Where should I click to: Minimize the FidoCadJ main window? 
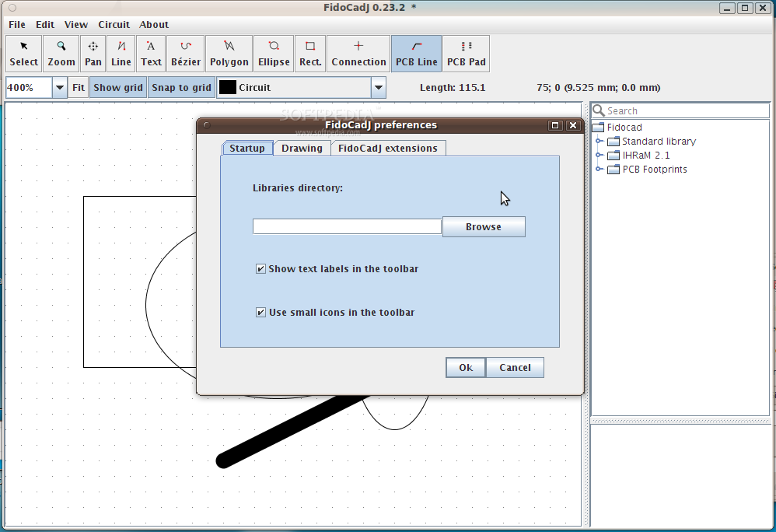click(726, 8)
